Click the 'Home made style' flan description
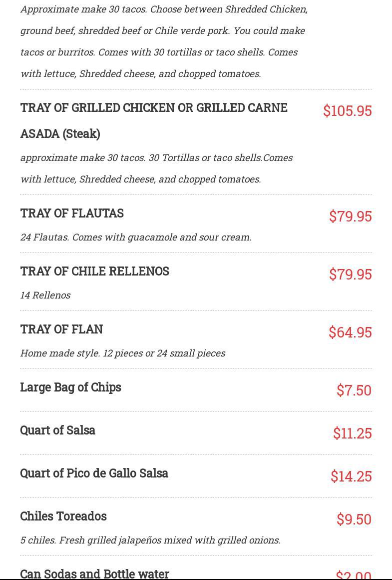 pyautogui.click(x=122, y=353)
